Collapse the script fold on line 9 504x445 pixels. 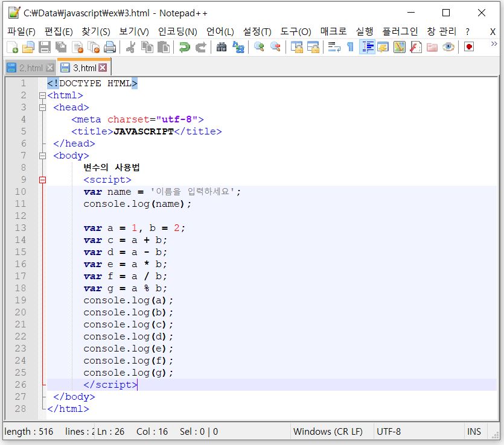click(x=42, y=180)
